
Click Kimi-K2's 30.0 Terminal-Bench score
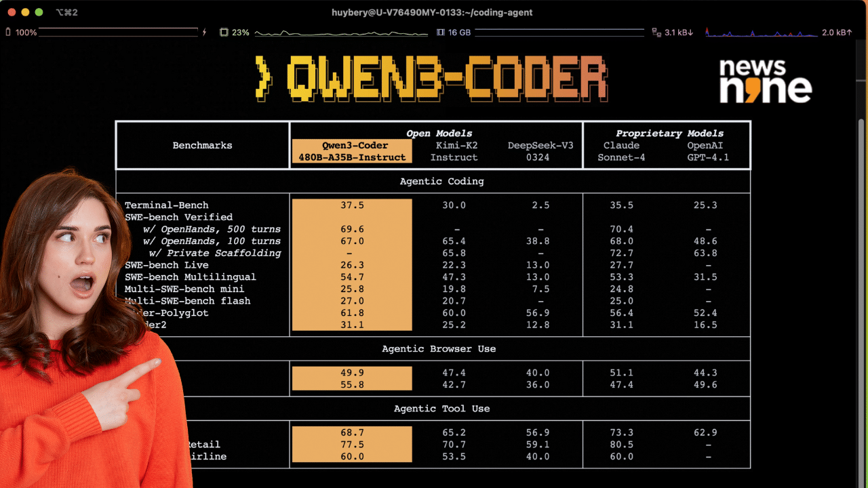[454, 205]
